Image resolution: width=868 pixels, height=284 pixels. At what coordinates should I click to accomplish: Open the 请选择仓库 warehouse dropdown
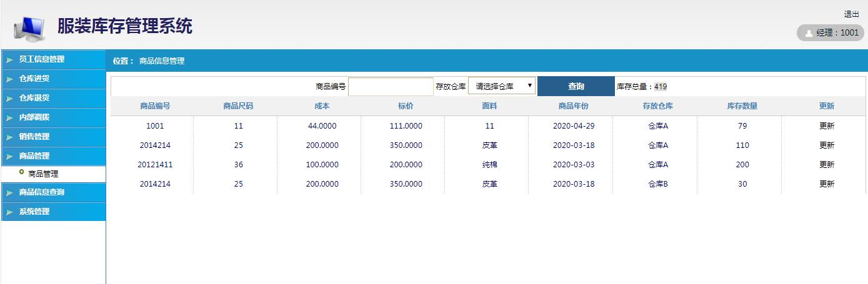(x=502, y=86)
